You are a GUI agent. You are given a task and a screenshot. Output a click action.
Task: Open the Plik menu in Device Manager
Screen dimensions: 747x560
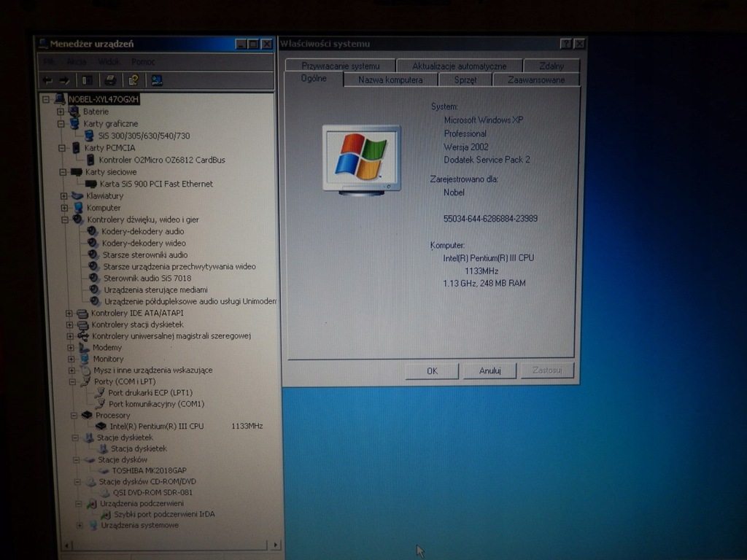click(49, 62)
